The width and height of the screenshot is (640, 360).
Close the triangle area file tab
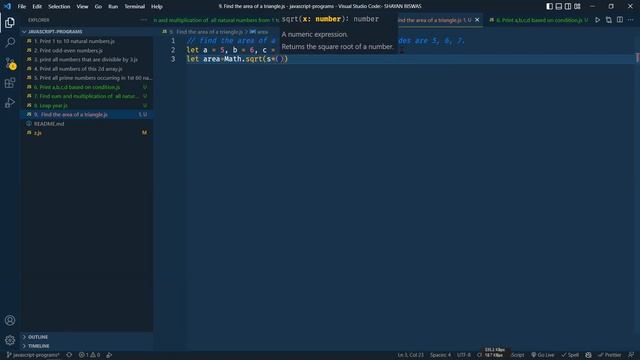click(x=477, y=20)
